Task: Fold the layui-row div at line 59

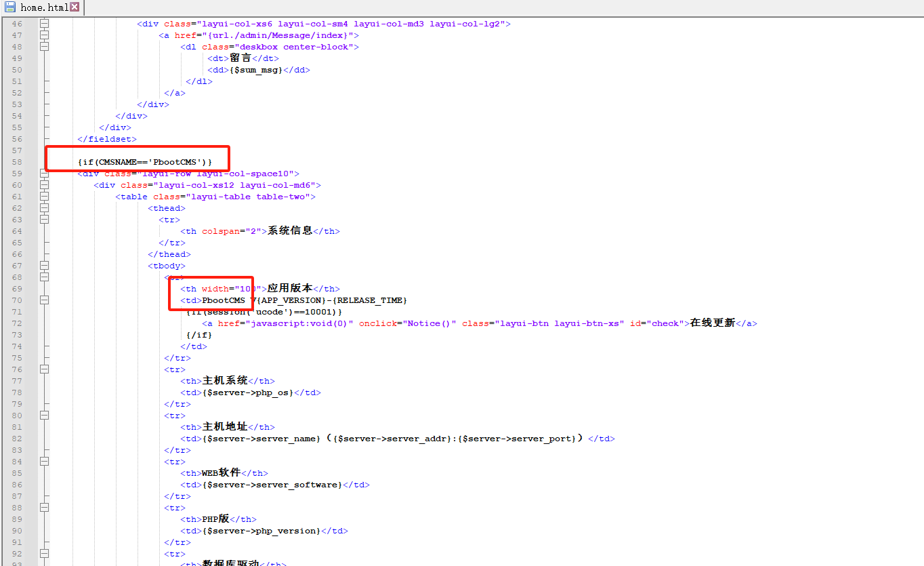Action: [44, 174]
